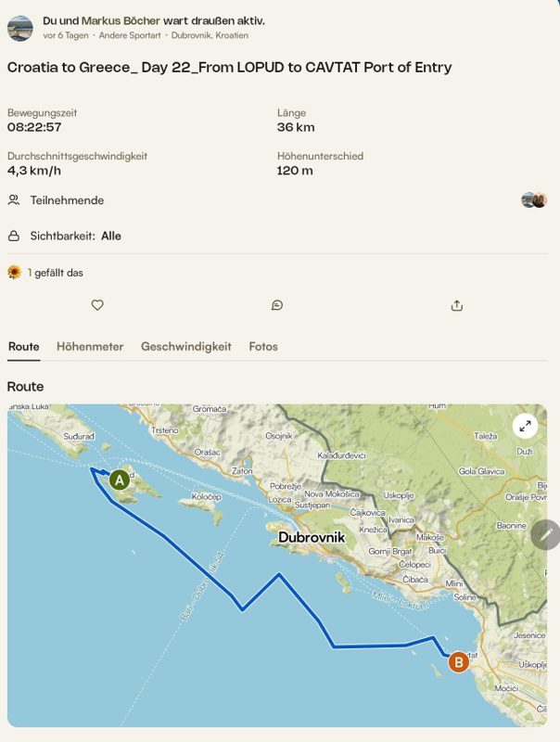This screenshot has height=742, width=560.
Task: Click the Sichtbarkeit lock icon
Action: (x=14, y=236)
